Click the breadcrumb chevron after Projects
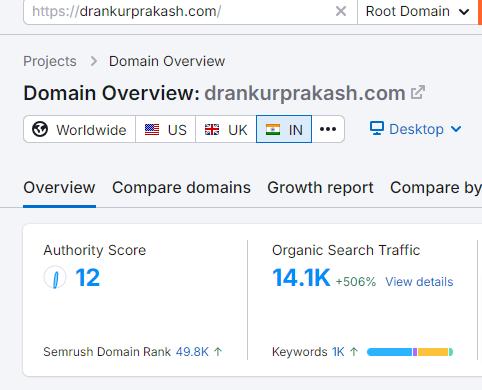 click(x=94, y=61)
